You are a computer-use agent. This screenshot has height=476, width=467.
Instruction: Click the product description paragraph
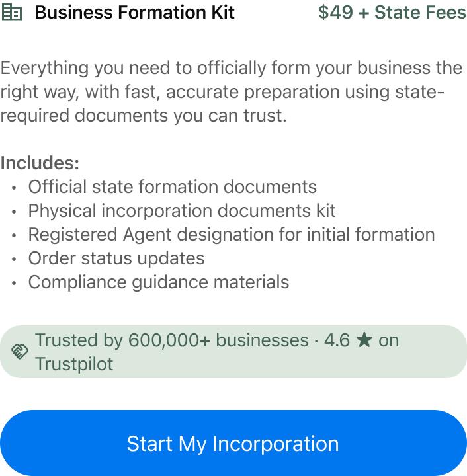(x=232, y=92)
